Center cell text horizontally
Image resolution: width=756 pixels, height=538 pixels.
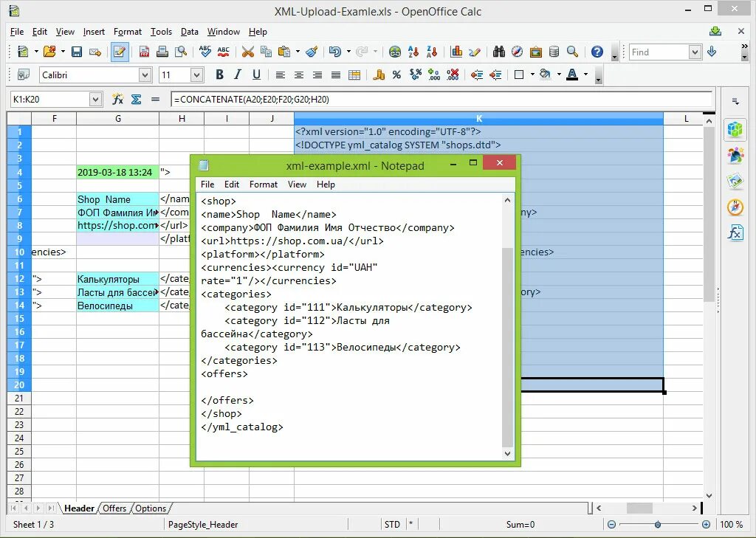pos(299,75)
